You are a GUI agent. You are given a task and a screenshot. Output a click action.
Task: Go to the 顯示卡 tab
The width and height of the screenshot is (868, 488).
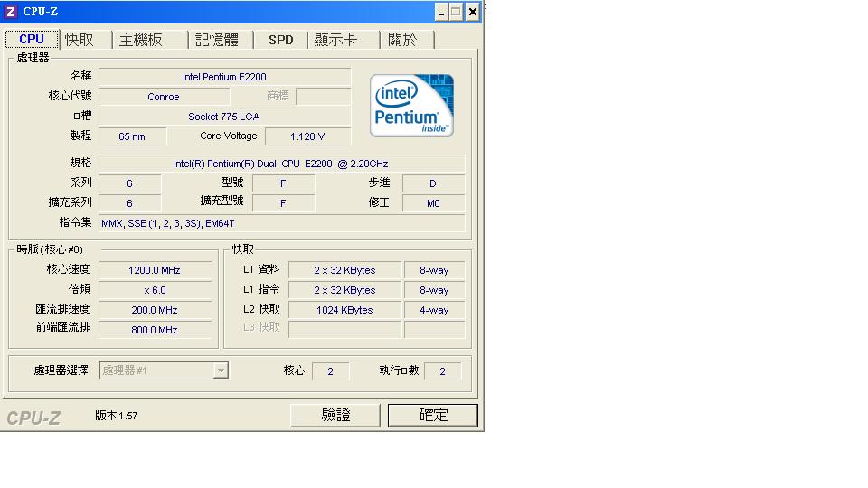pos(336,40)
